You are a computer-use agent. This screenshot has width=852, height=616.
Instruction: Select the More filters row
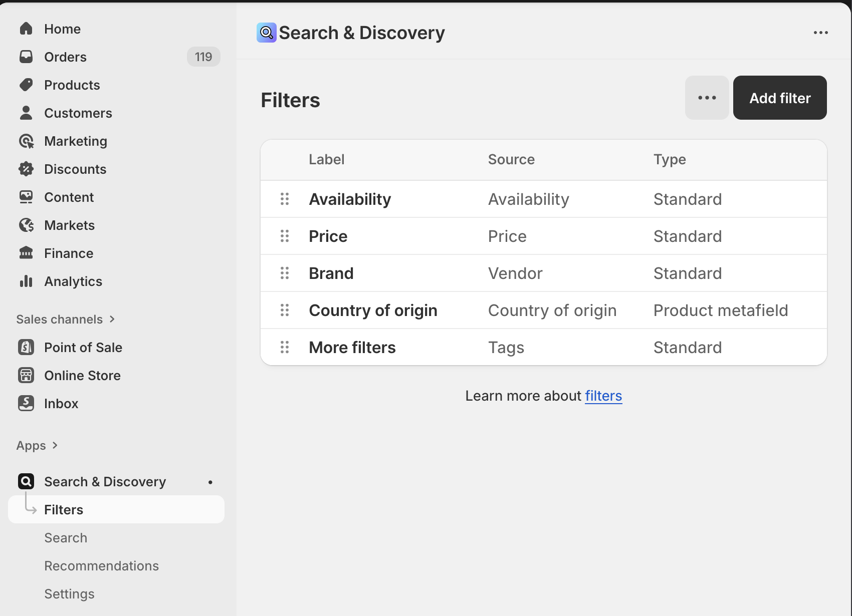point(352,348)
